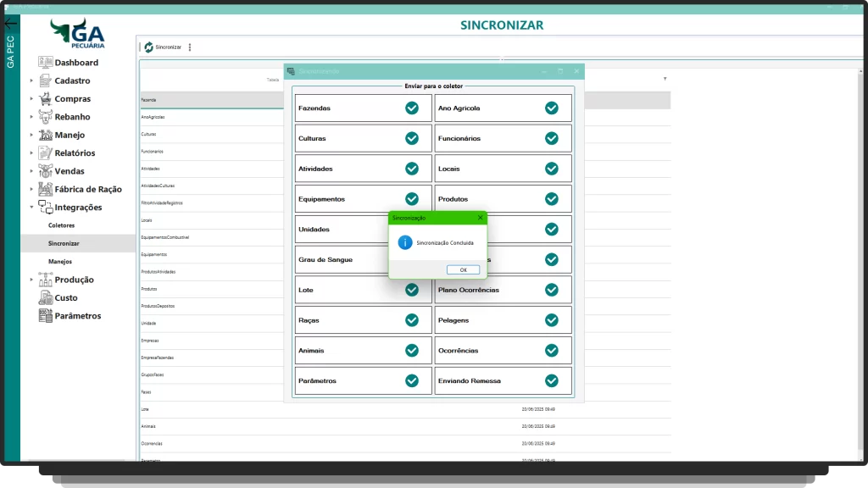Image resolution: width=868 pixels, height=488 pixels.
Task: Click the Custo calculator icon
Action: pyautogui.click(x=46, y=297)
